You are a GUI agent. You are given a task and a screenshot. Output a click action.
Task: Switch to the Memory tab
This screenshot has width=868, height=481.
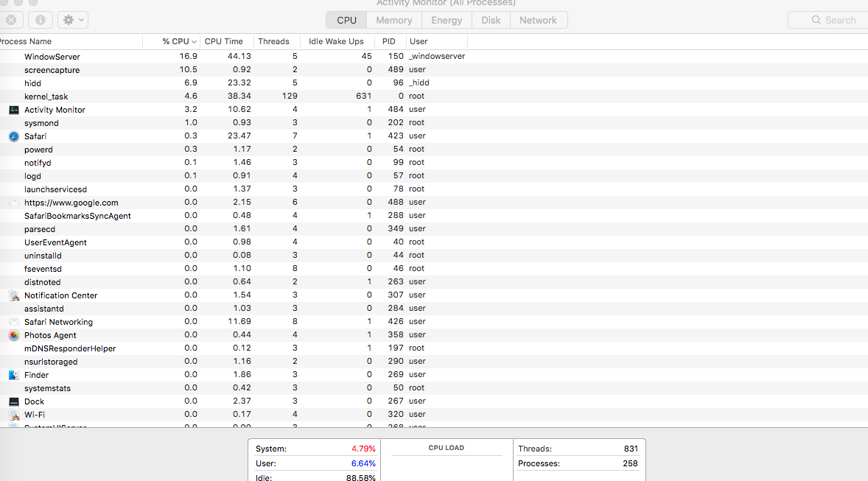point(394,20)
